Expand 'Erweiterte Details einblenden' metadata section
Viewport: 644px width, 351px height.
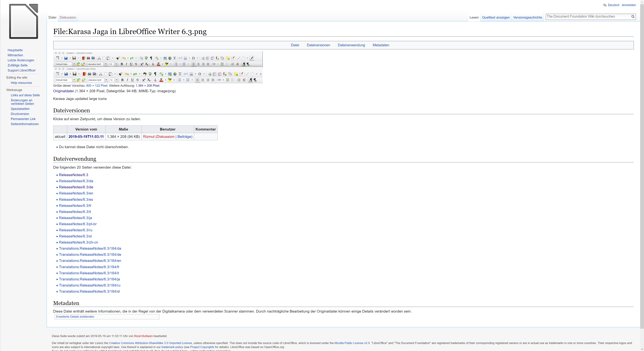(75, 317)
